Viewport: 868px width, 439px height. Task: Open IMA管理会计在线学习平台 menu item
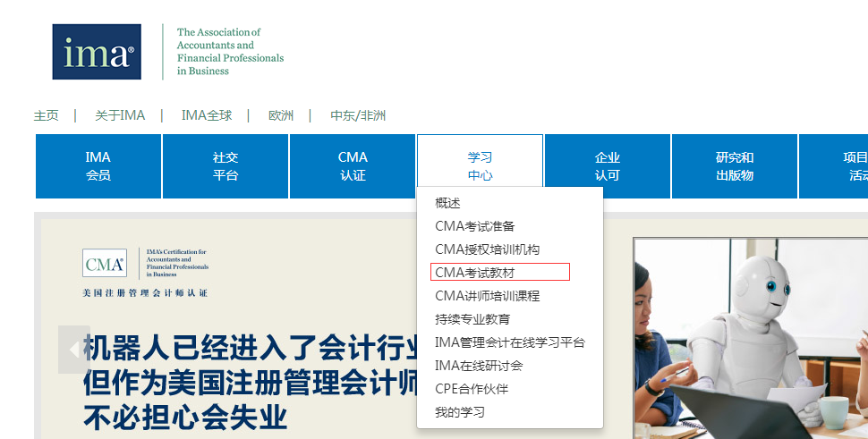tap(510, 342)
